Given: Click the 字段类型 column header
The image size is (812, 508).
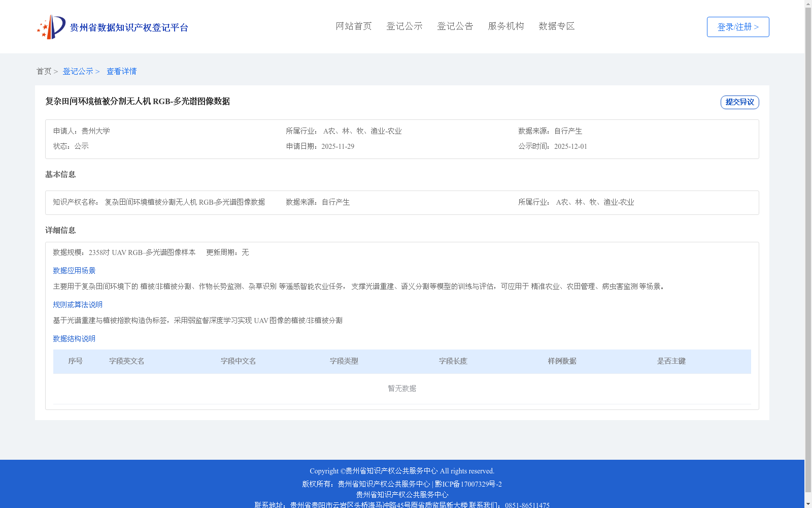Looking at the screenshot, I should [x=344, y=361].
